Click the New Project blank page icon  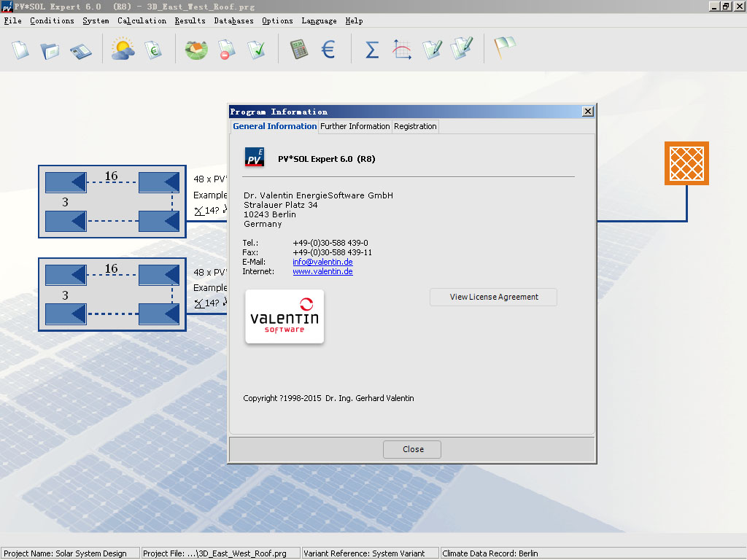click(x=20, y=50)
